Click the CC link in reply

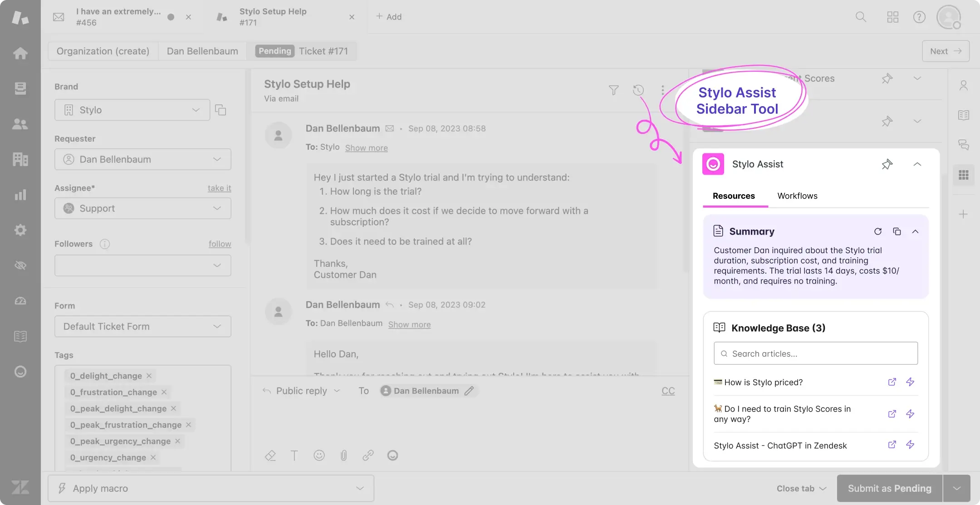pyautogui.click(x=668, y=391)
